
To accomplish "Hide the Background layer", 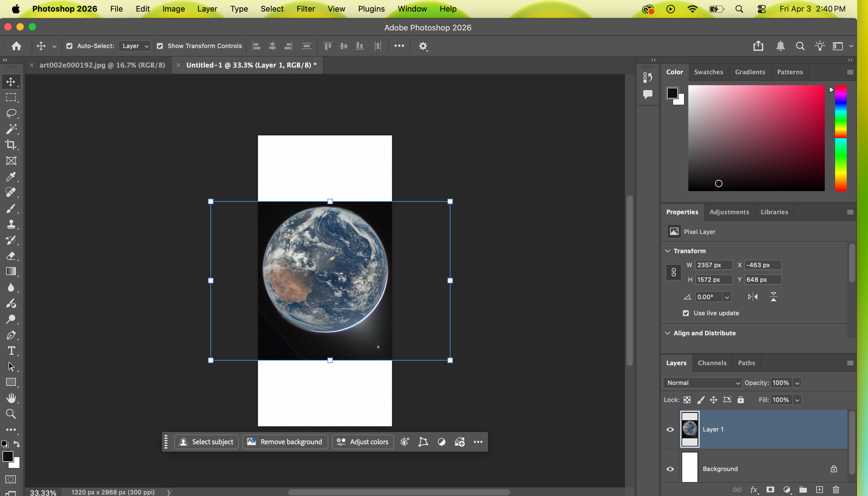I will pos(670,469).
